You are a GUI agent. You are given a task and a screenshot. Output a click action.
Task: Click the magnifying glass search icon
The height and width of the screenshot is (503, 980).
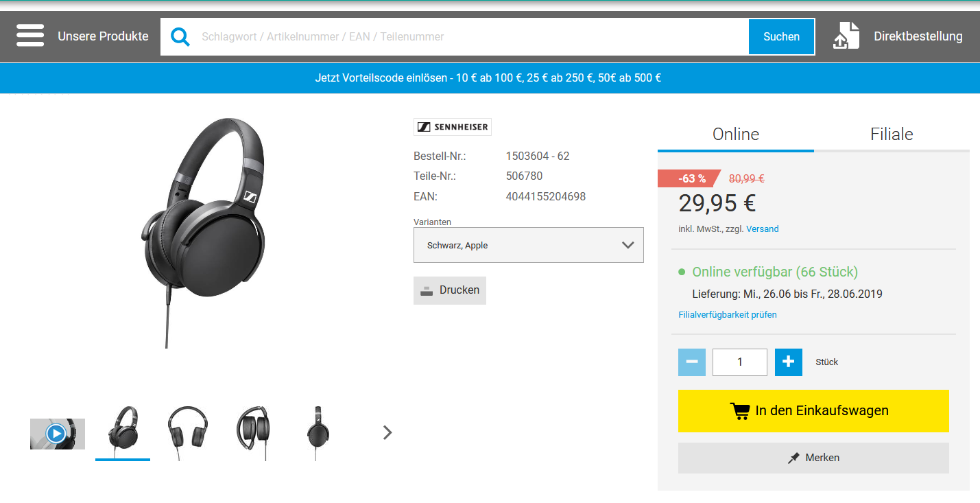(x=180, y=36)
